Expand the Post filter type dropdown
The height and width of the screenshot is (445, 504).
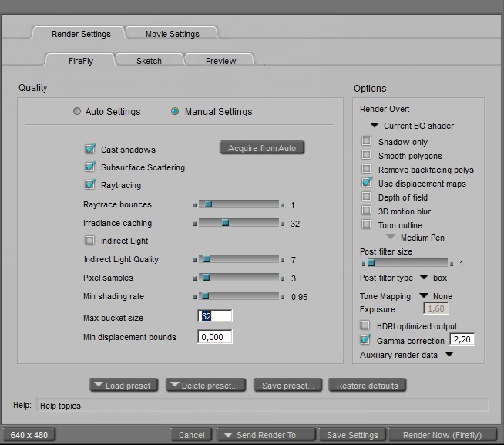coord(424,278)
